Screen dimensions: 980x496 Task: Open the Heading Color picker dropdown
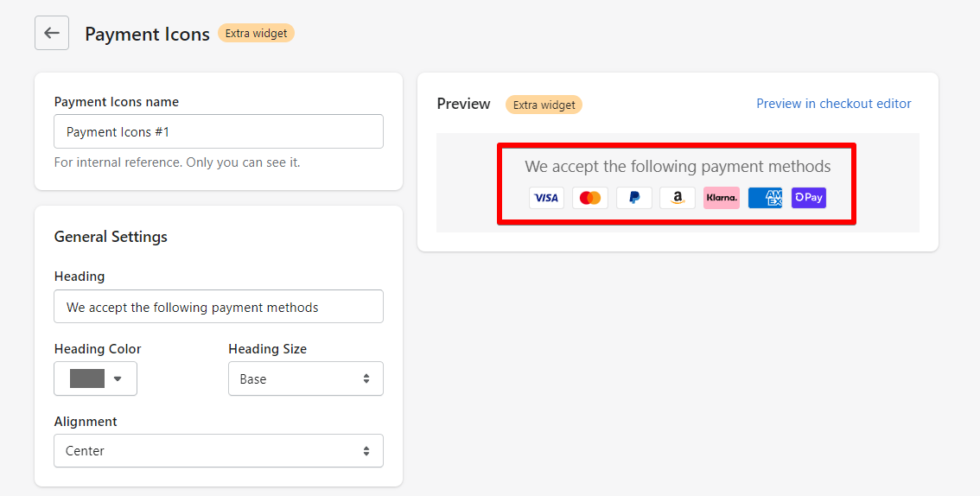(x=96, y=378)
